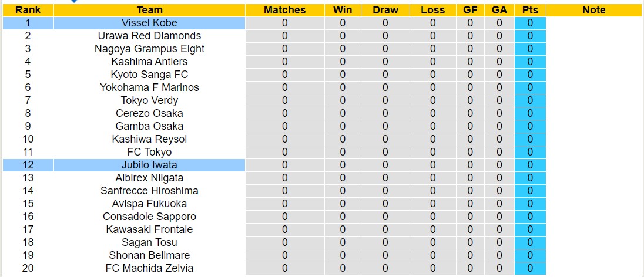Select the Urawa Red Diamonds row
Viewport: 644px width, 277px height.
click(x=149, y=36)
